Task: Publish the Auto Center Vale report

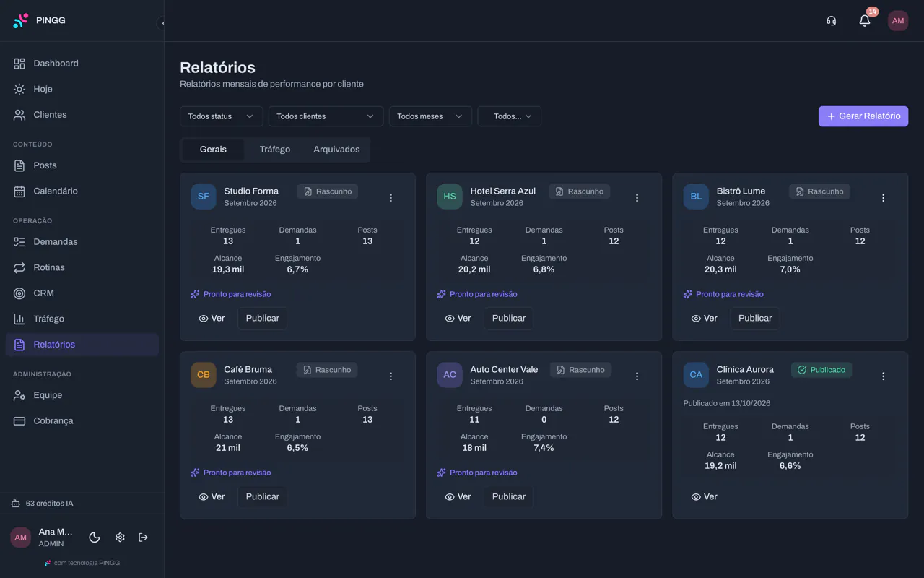Action: pyautogui.click(x=508, y=497)
